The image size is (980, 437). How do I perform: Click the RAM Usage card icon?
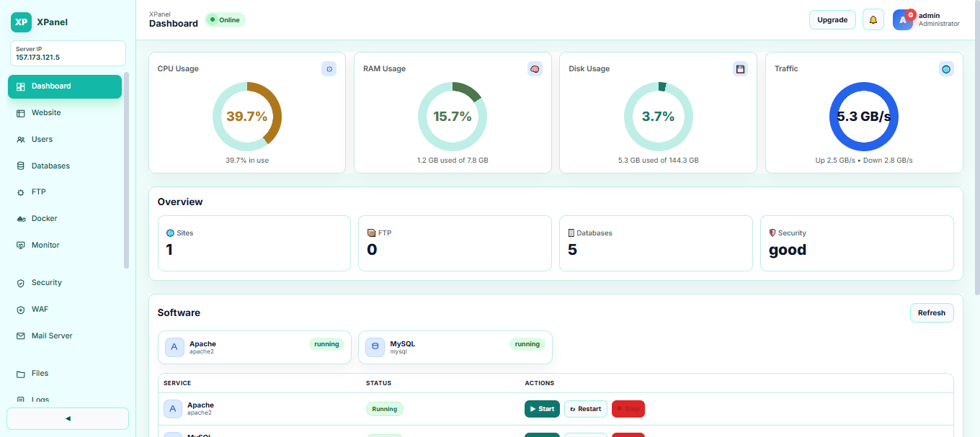click(535, 68)
